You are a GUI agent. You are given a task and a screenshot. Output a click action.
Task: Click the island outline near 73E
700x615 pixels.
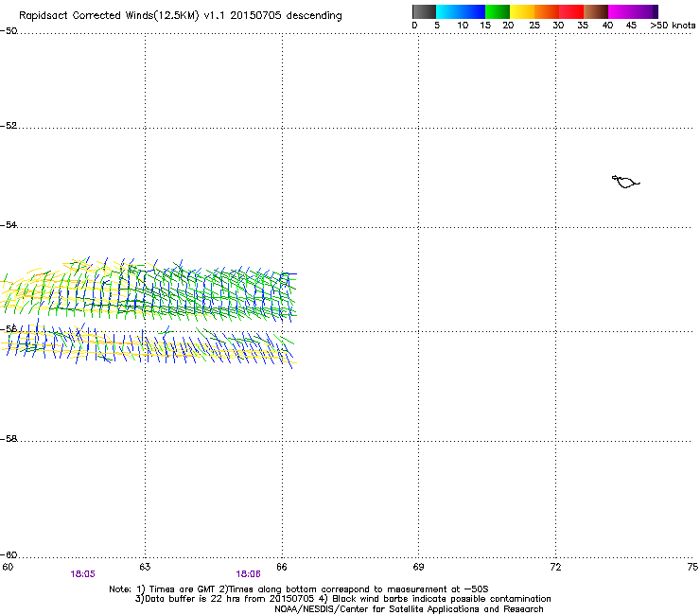(x=625, y=182)
